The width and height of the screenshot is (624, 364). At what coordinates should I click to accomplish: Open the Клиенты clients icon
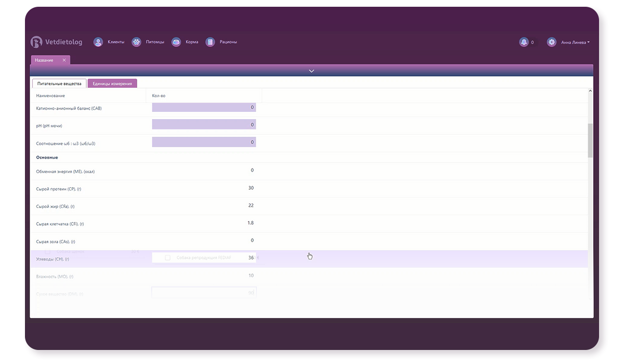(98, 42)
